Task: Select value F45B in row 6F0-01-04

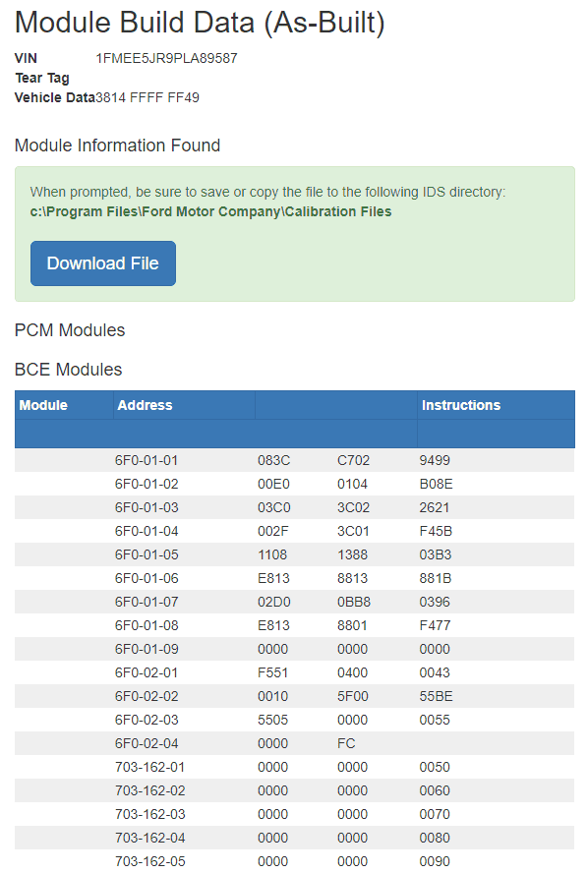Action: (436, 531)
